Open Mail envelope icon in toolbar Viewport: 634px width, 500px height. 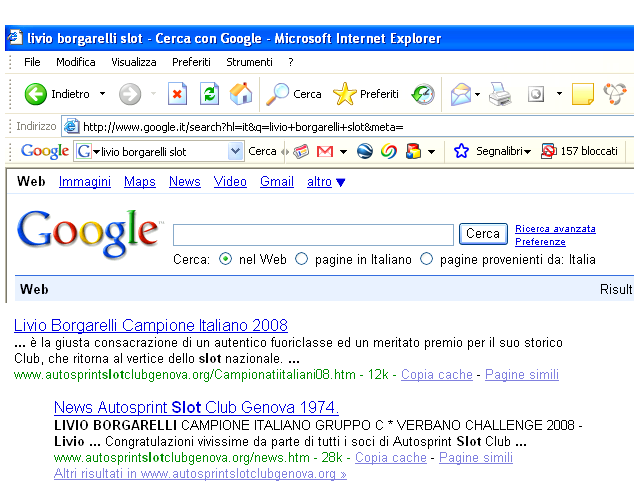pyautogui.click(x=461, y=94)
